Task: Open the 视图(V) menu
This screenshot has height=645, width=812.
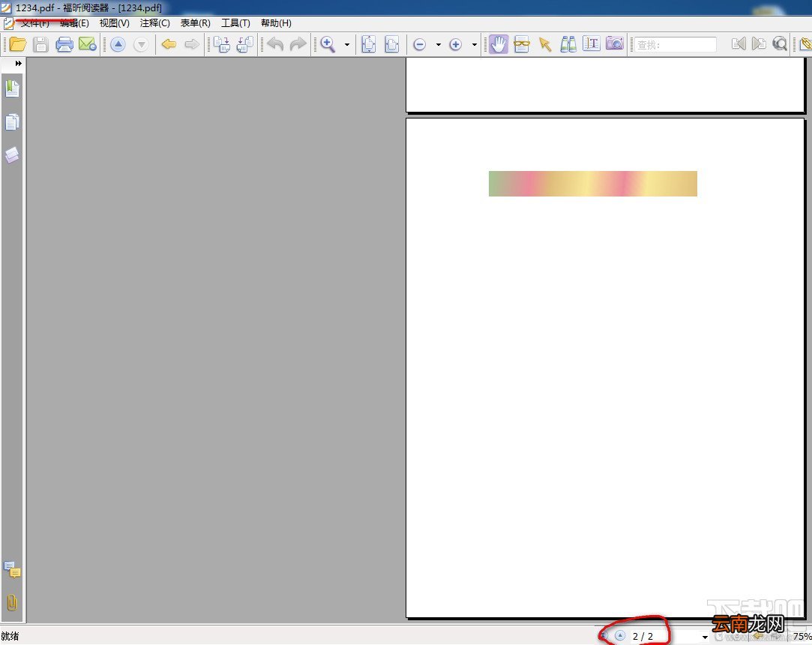Action: (x=115, y=23)
